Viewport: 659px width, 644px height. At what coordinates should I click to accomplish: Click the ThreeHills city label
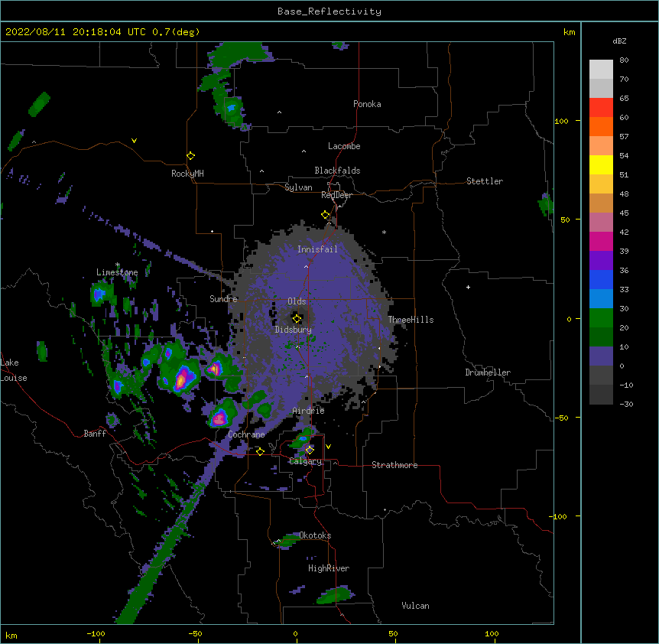coord(411,320)
